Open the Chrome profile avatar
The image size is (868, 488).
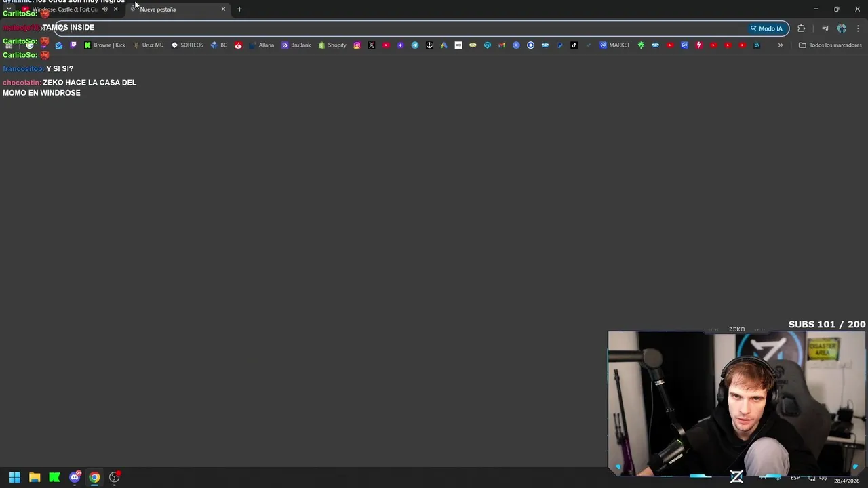click(x=842, y=28)
